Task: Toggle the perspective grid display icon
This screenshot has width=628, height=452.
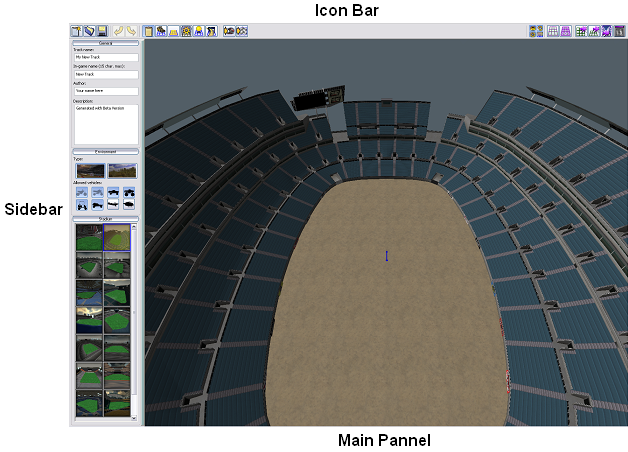Action: tap(566, 31)
